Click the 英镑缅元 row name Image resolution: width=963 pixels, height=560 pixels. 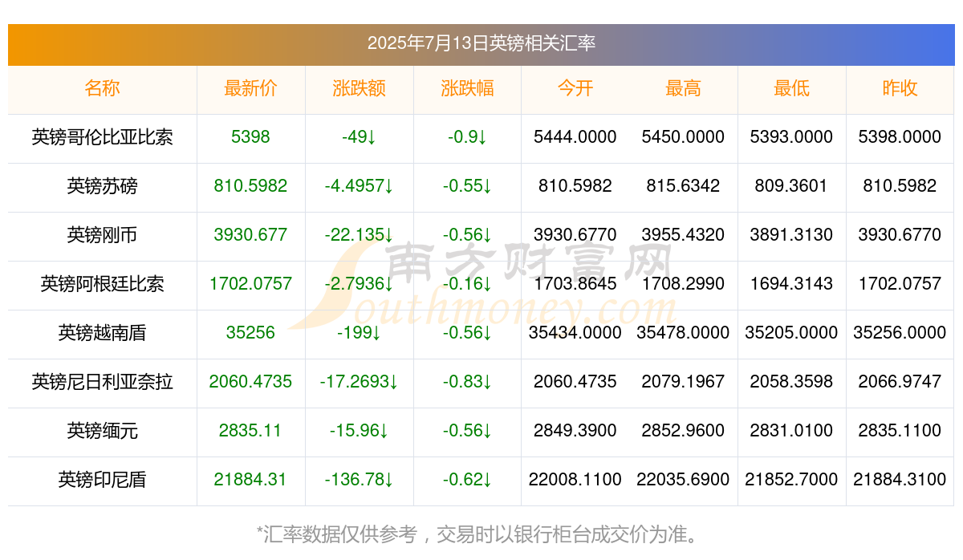click(x=102, y=431)
